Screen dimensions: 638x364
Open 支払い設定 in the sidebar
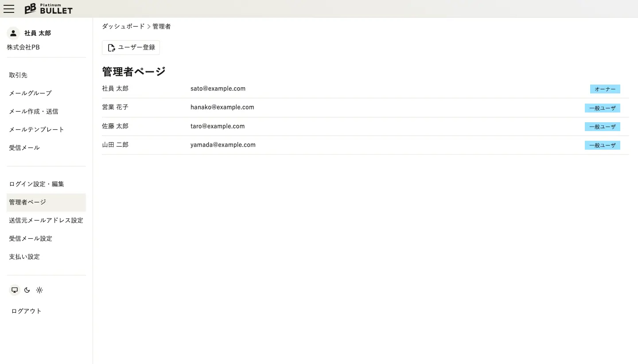coord(24,257)
